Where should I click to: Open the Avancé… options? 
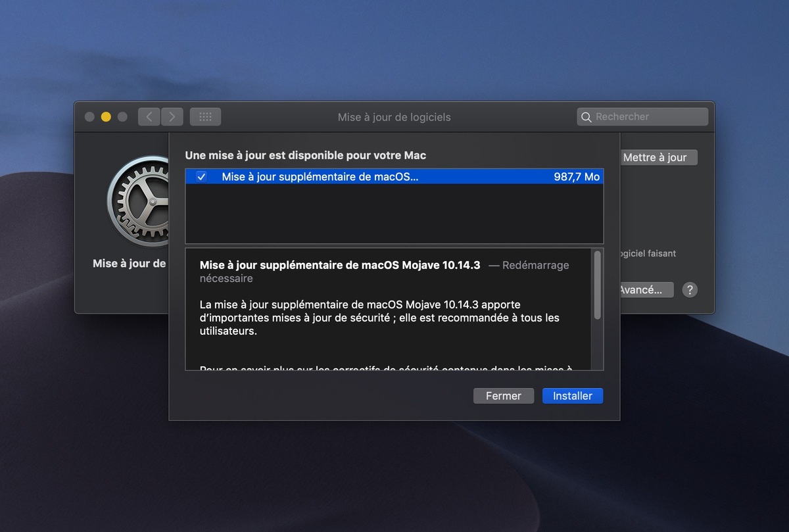(x=647, y=289)
